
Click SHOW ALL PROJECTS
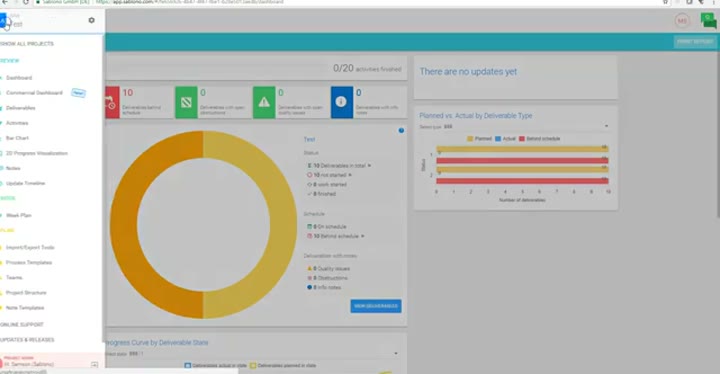(27, 44)
